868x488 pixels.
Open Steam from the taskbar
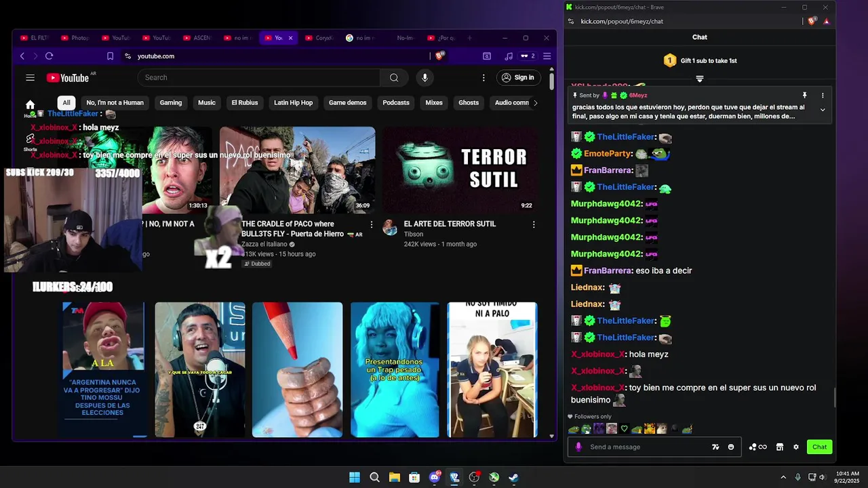pyautogui.click(x=514, y=478)
